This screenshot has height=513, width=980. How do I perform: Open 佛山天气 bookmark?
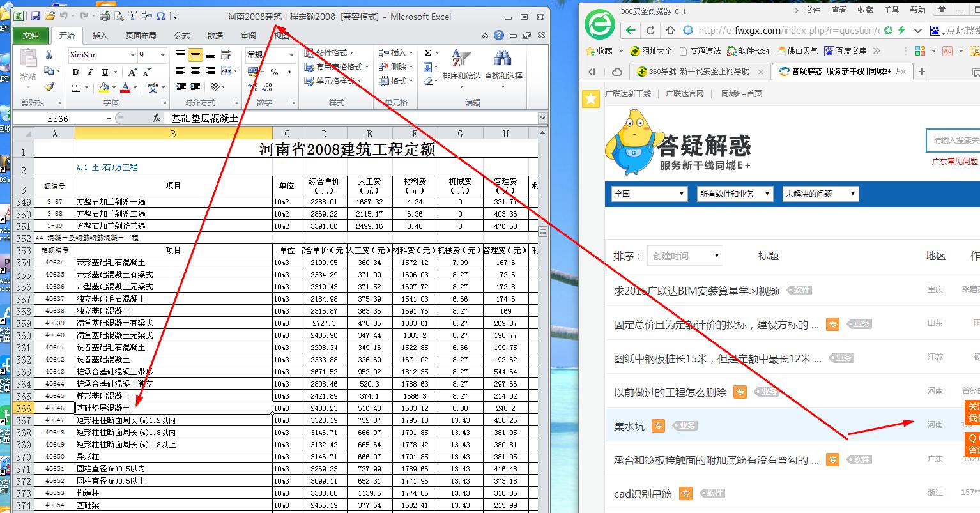(x=797, y=50)
